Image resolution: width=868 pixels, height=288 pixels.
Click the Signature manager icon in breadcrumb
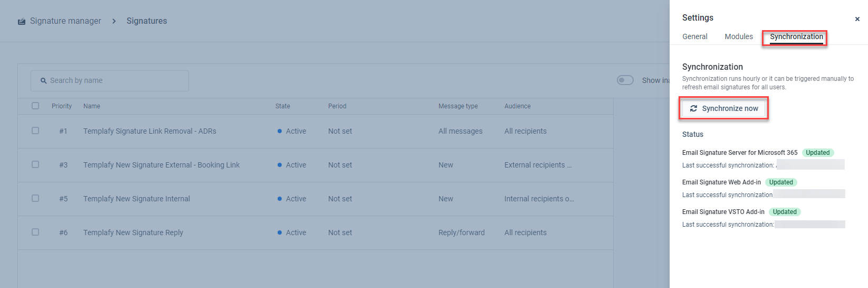(x=22, y=22)
